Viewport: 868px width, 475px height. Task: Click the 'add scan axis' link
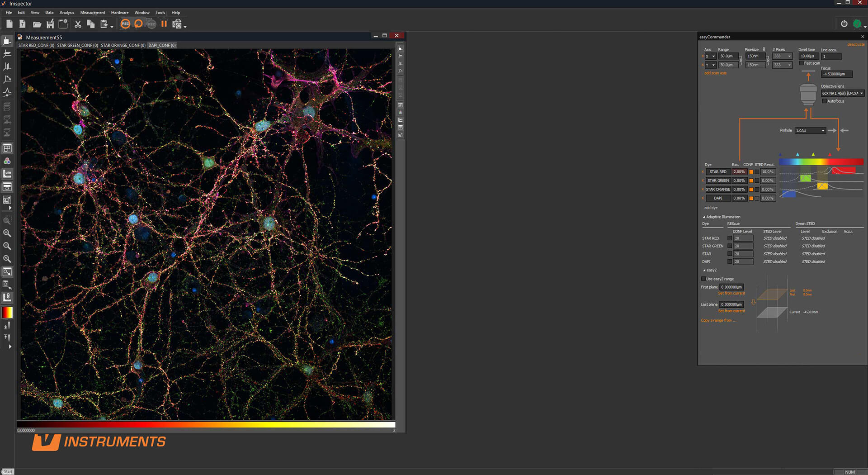click(x=715, y=73)
